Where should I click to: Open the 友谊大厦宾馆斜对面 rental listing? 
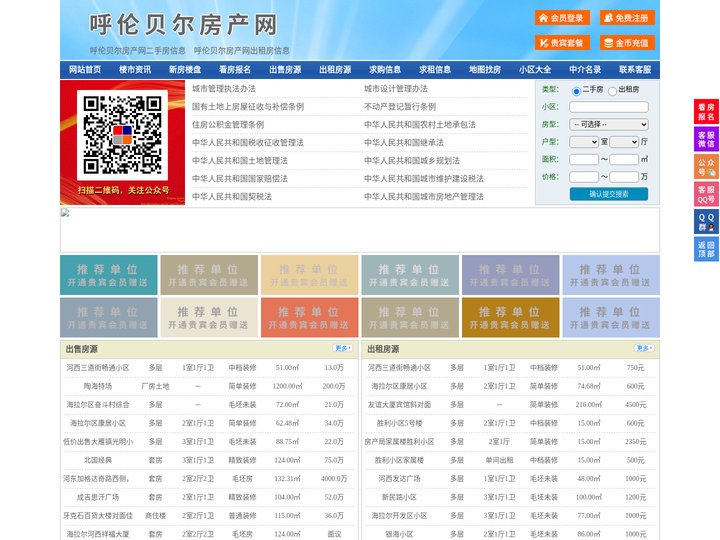[x=399, y=405]
